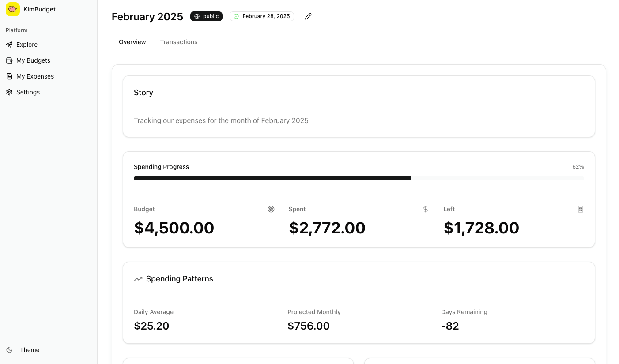619x364 pixels.
Task: Click the globe icon in the public badge
Action: pos(197,16)
